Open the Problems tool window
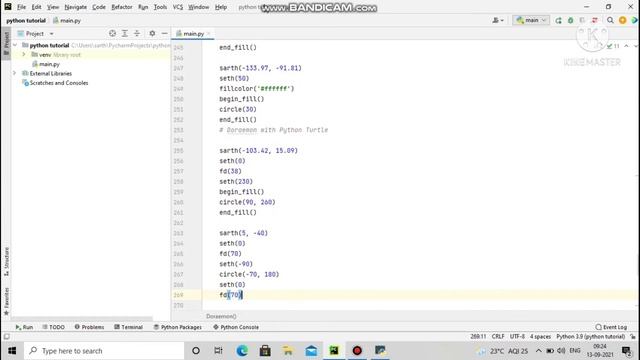 click(89, 327)
